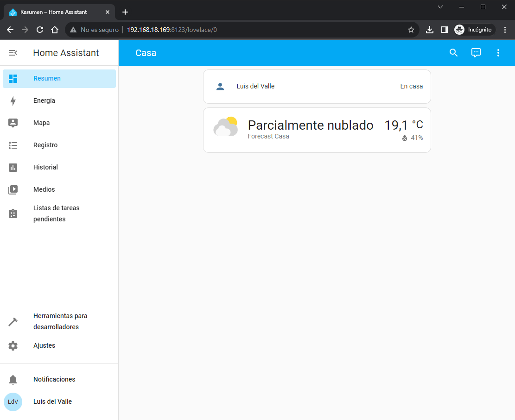Click the Mapa sidebar icon
The height and width of the screenshot is (420, 515).
[13, 123]
